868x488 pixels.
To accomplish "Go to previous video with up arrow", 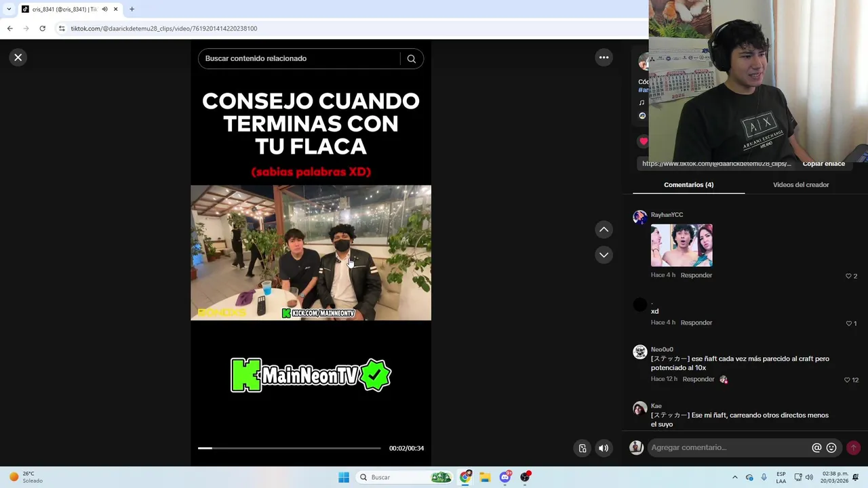I will 604,230.
